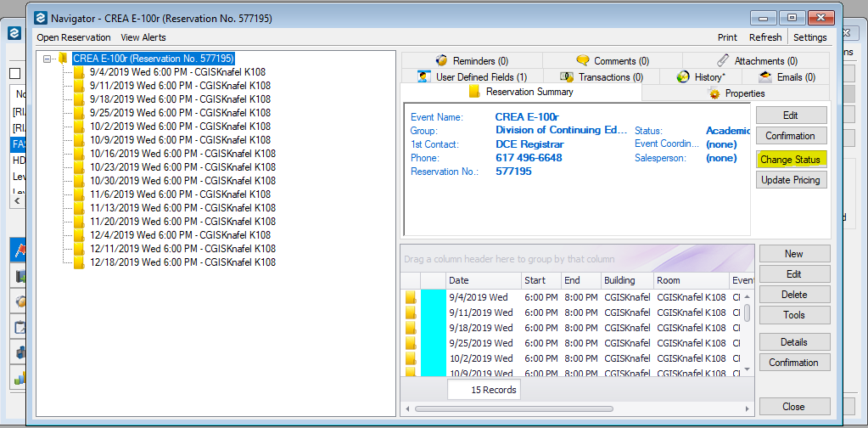Screen dimensions: 868x428
Task: Select the Reservation Summary tab
Action: coord(520,92)
